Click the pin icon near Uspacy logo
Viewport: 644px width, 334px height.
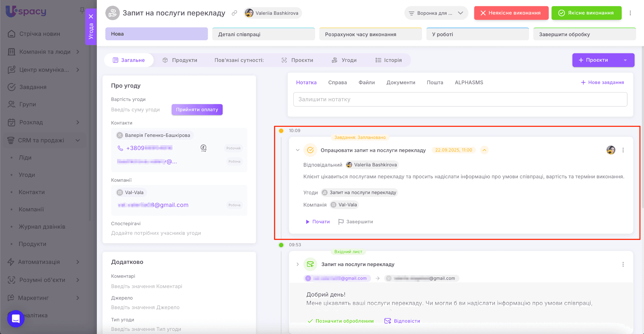[82, 10]
